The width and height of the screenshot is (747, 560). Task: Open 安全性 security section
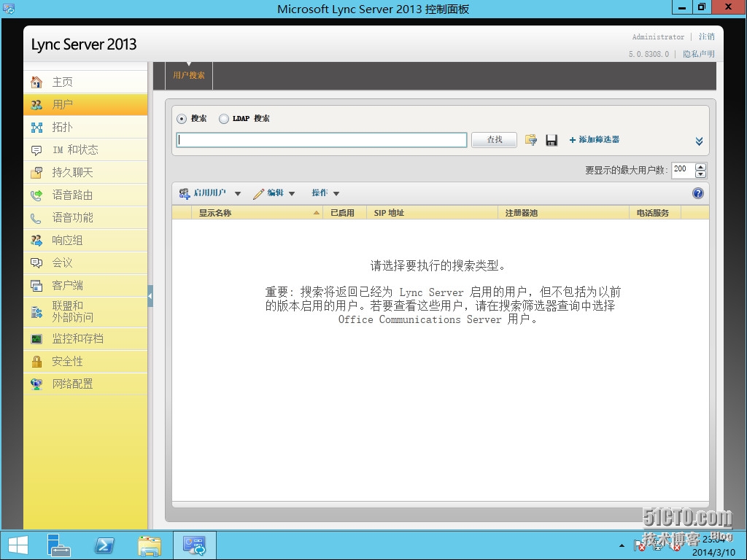(85, 362)
